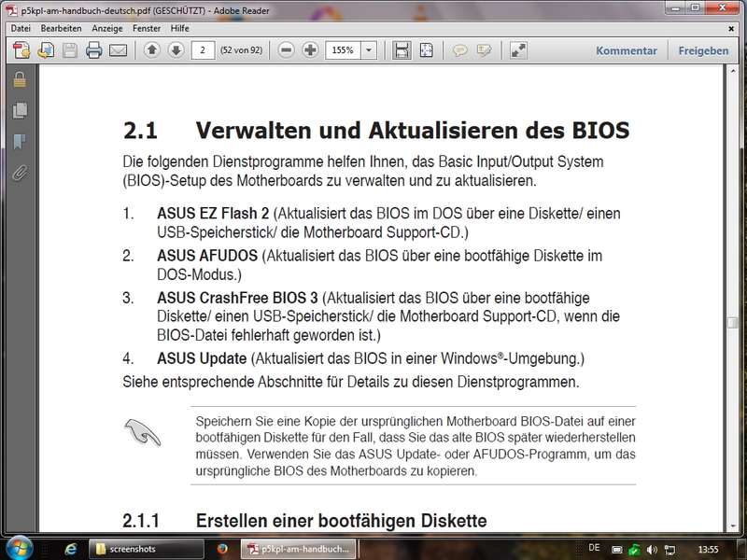Screen dimensions: 747x560
Task: Print the document with the printer icon
Action: point(94,50)
